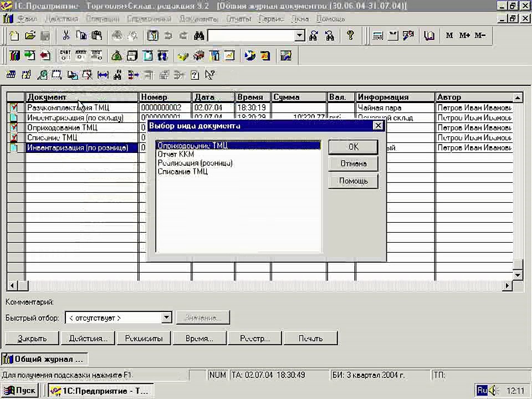Open the Calendar toolbar icon
This screenshot has width=532, height=399.
tap(393, 35)
